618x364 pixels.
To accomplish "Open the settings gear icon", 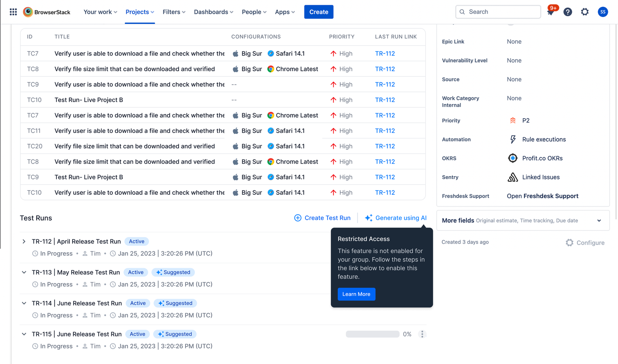I will pos(585,12).
